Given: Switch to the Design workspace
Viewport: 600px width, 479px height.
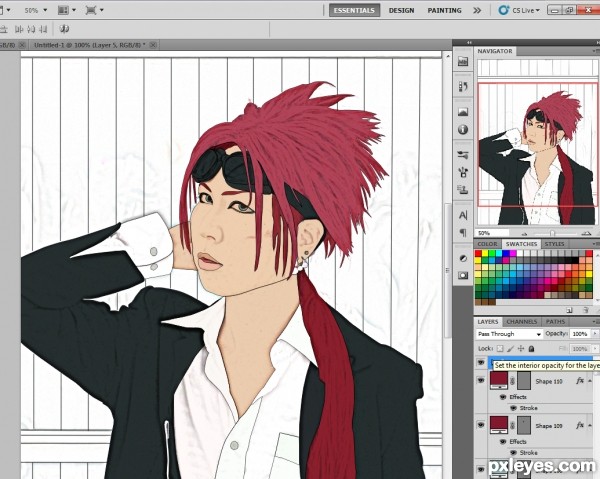Looking at the screenshot, I should coord(401,10).
